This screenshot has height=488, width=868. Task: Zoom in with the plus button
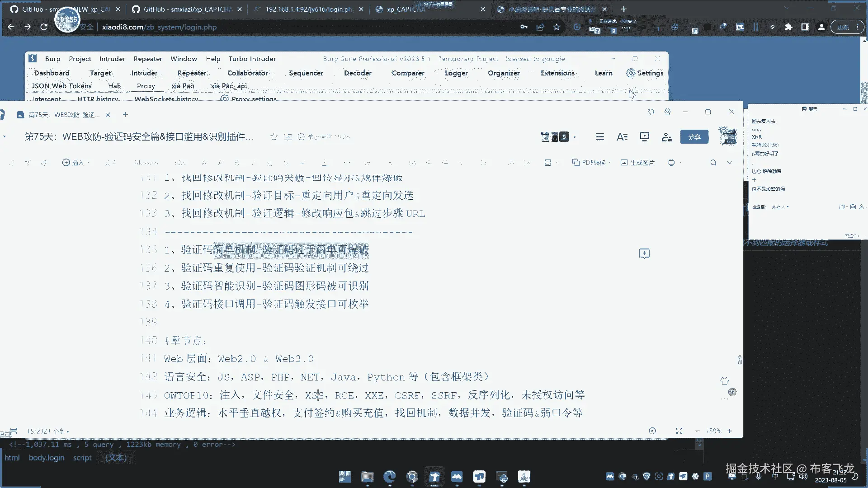[x=730, y=431]
